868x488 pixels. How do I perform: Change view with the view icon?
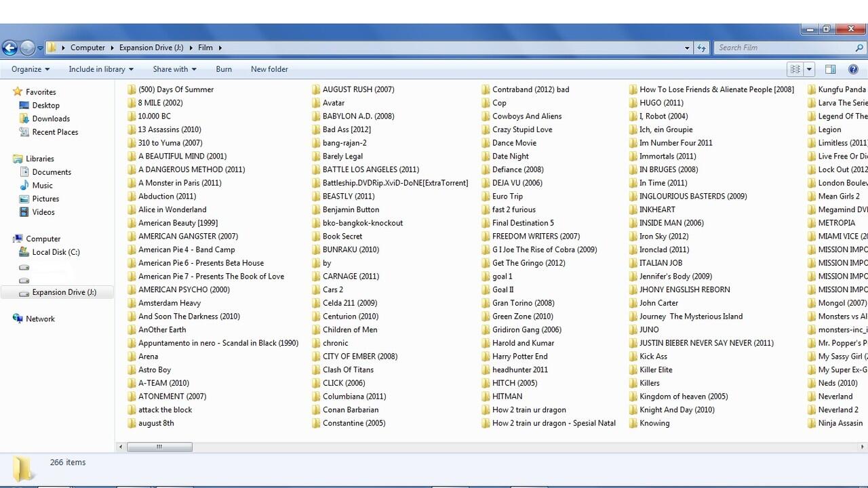795,69
